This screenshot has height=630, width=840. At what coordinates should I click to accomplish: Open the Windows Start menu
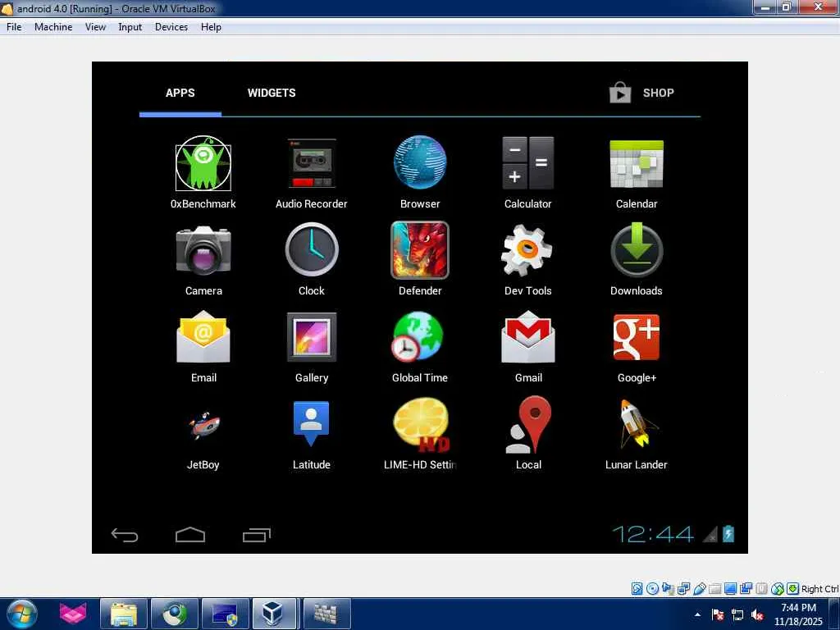(21, 614)
